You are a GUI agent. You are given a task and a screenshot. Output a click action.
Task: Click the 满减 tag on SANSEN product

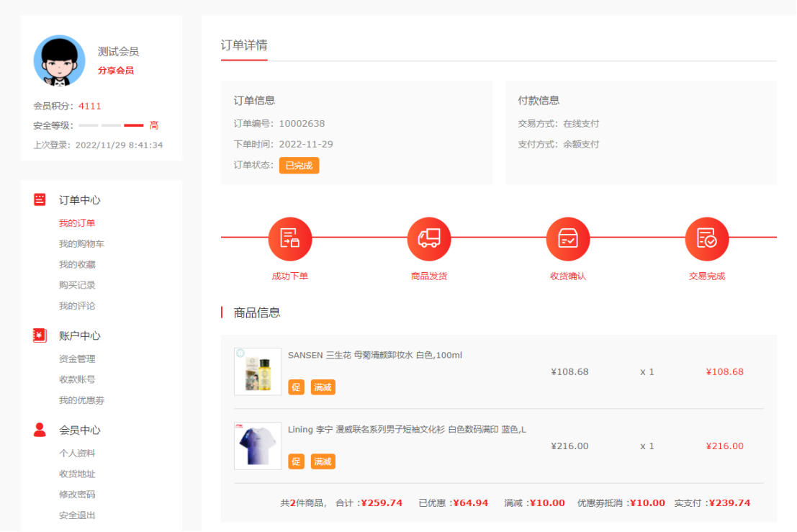coord(323,387)
